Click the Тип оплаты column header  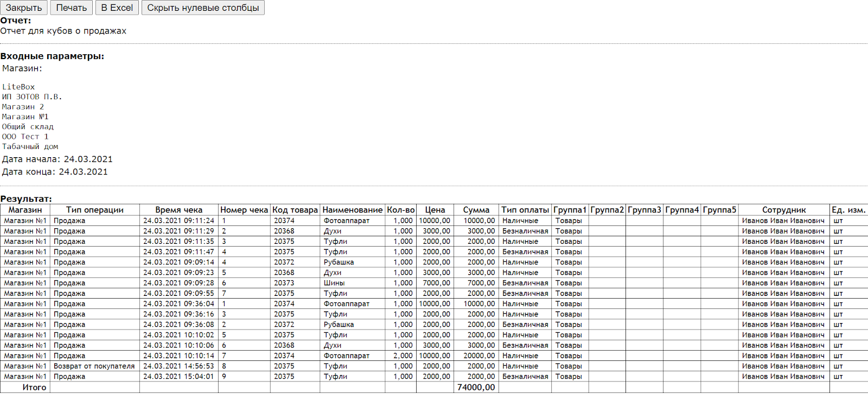525,210
